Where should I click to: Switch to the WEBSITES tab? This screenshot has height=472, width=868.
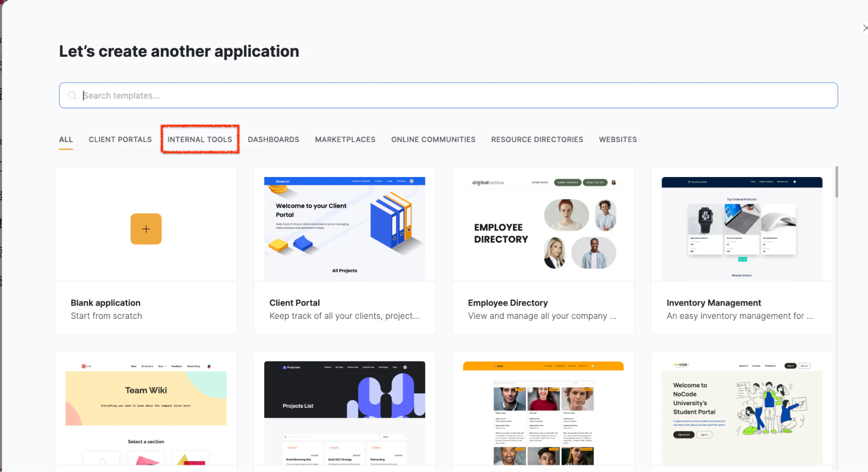click(x=618, y=140)
